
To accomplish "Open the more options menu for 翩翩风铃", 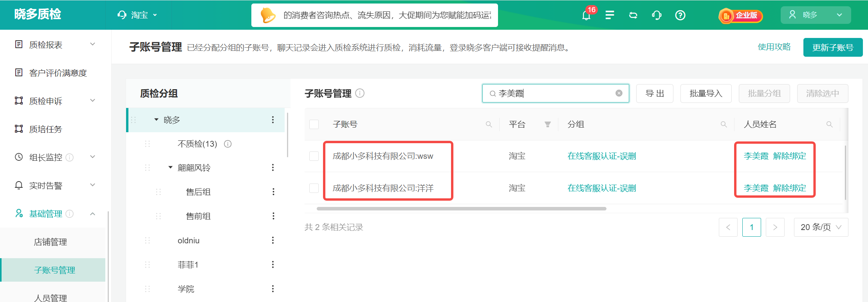I will (273, 167).
